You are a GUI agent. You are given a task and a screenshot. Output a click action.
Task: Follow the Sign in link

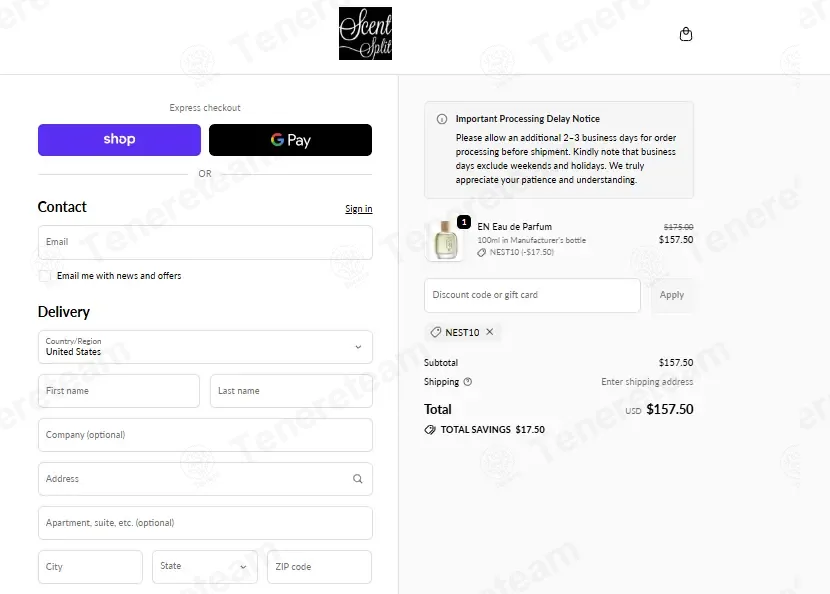click(358, 209)
